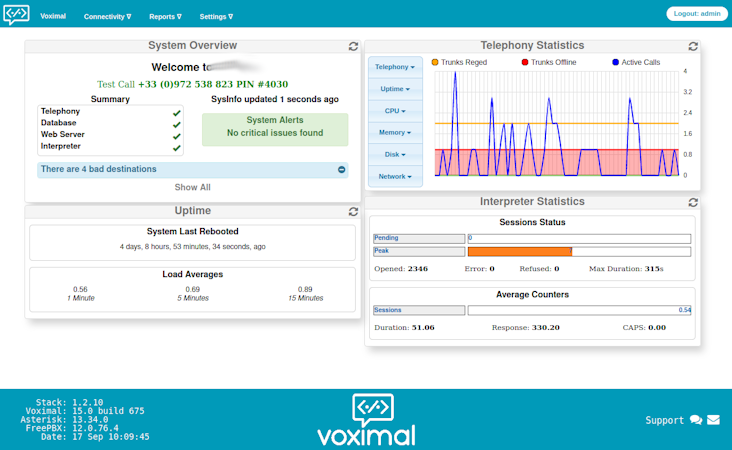732x450 pixels.
Task: Refresh the System Overview panel
Action: (353, 46)
